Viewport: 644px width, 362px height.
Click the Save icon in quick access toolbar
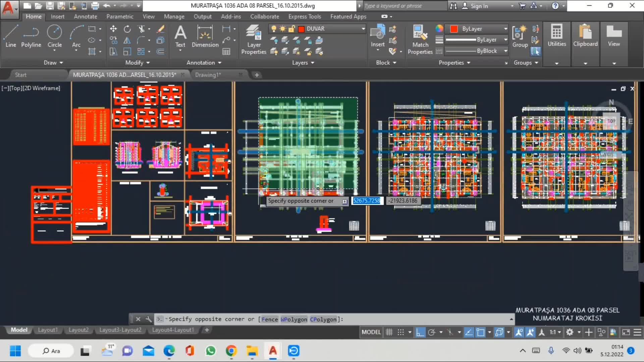(50, 6)
